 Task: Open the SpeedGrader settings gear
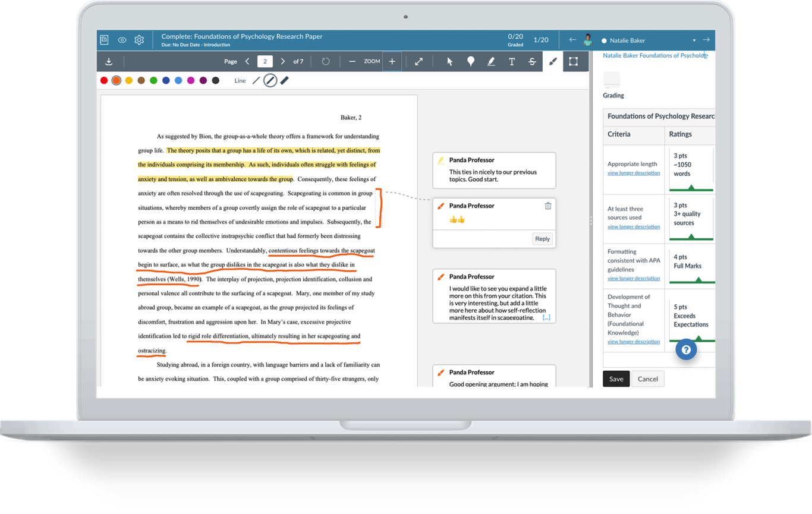coord(139,40)
